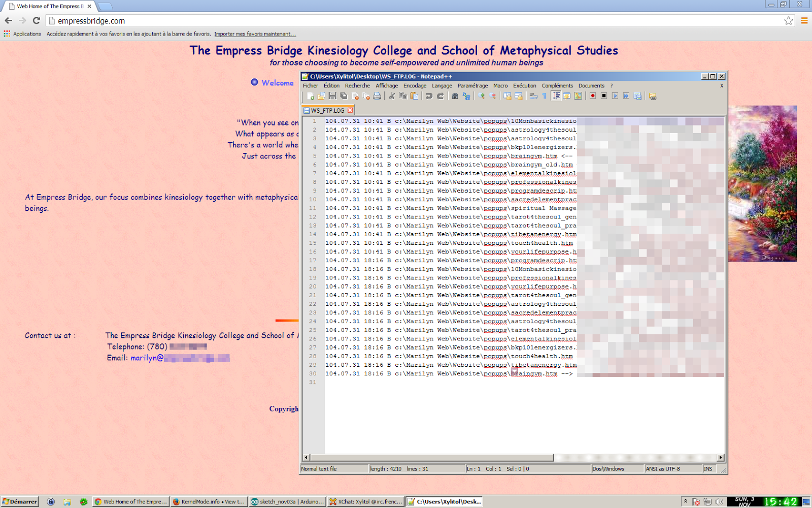Screen dimensions: 812x508
Task: Start macro recording with the red dot icon
Action: [x=592, y=96]
